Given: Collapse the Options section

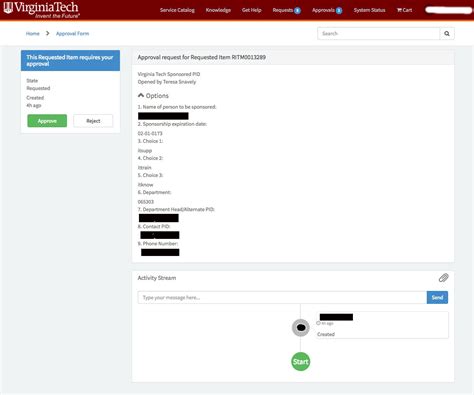Looking at the screenshot, I should [x=153, y=96].
